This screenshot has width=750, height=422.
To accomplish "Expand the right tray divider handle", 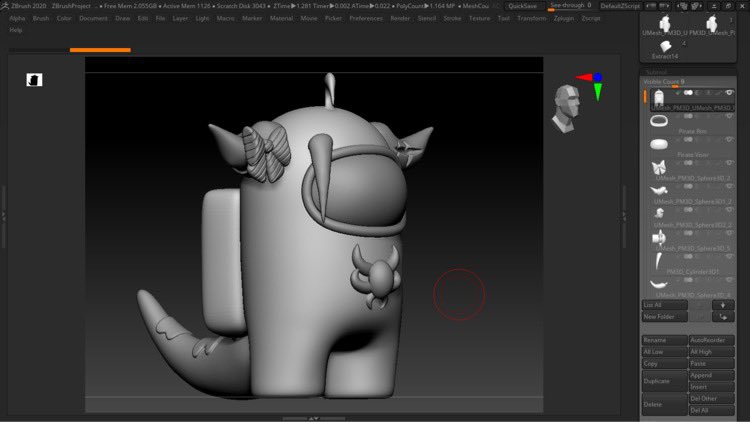I will (x=624, y=216).
